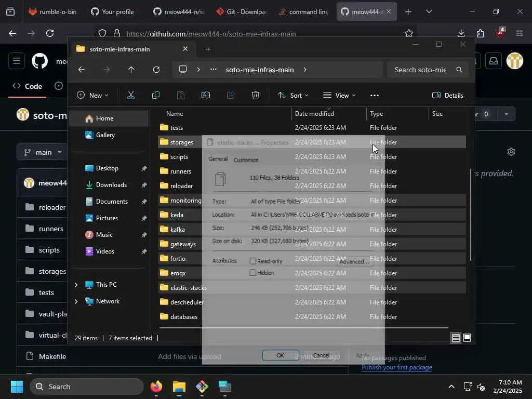Viewport: 532px width, 399px height.
Task: Toggle the Read-only checkbox
Action: [252, 261]
